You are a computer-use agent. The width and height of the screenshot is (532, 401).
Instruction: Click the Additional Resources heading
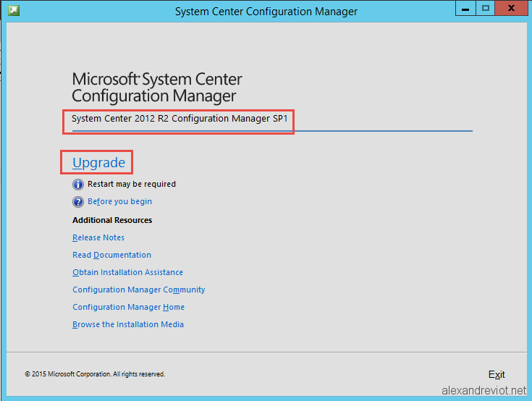pyautogui.click(x=112, y=220)
